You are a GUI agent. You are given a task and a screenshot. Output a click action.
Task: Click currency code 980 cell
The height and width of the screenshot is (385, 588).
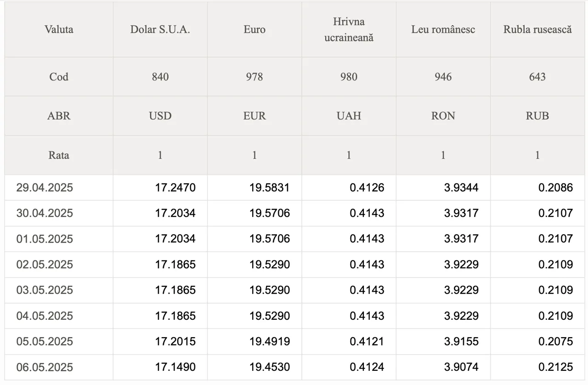(x=349, y=77)
